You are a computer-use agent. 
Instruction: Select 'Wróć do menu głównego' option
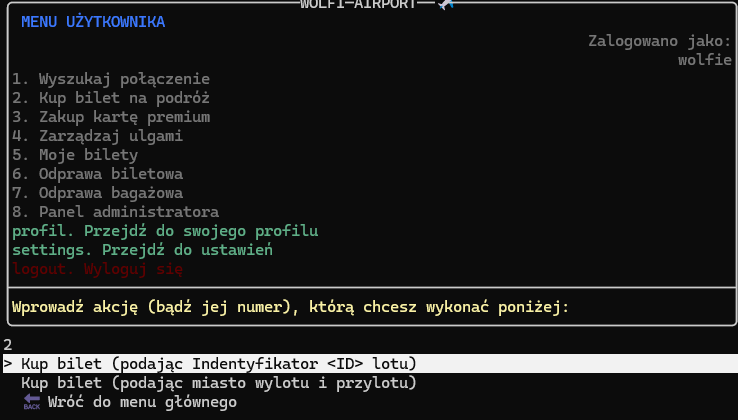pyautogui.click(x=142, y=402)
